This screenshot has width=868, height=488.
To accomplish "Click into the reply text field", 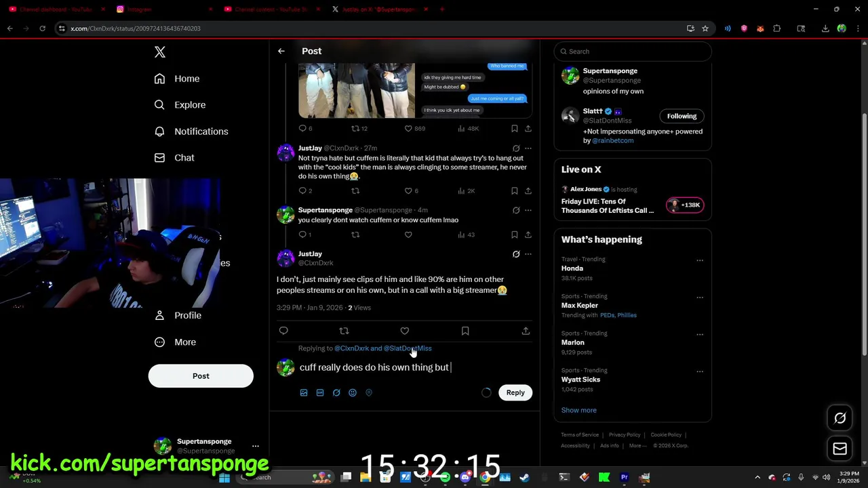I will 414,367.
